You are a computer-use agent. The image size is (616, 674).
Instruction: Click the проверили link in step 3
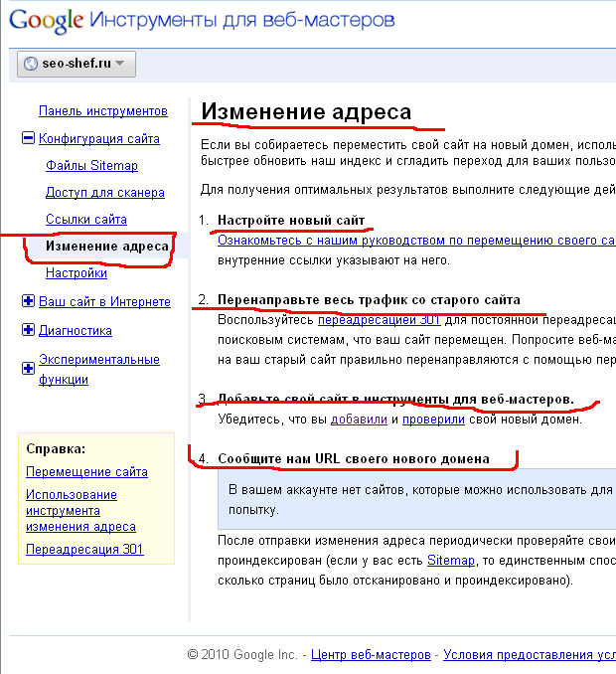pyautogui.click(x=435, y=420)
